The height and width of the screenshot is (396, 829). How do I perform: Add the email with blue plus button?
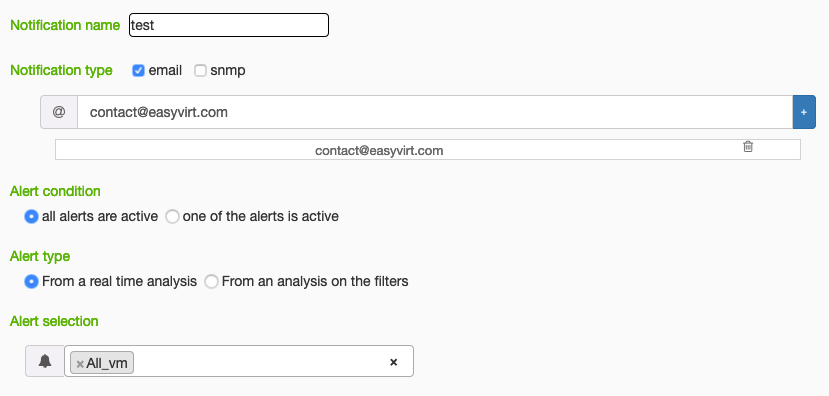804,112
